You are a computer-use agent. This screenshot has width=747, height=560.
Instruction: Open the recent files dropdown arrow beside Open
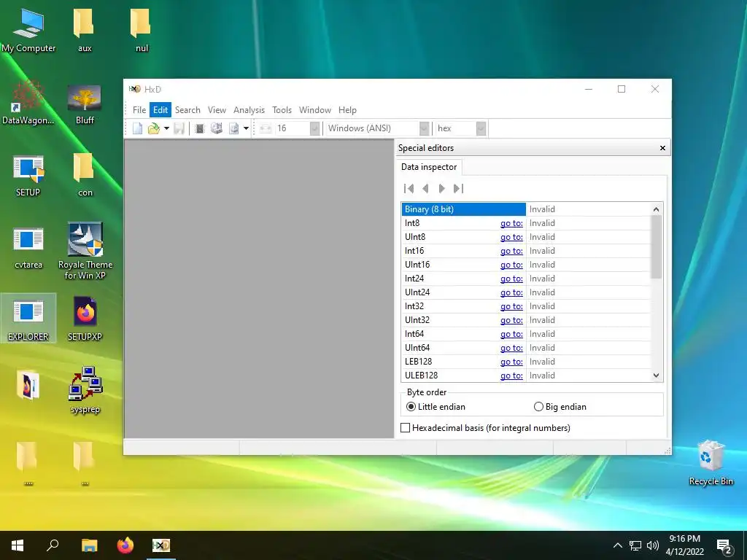166,128
